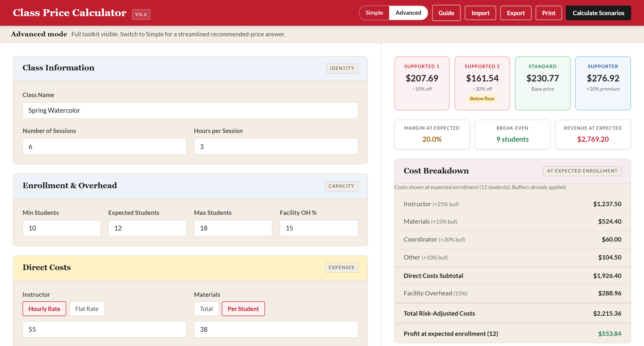This screenshot has height=346, width=644.
Task: Click Calculate Scenarios
Action: pyautogui.click(x=598, y=13)
